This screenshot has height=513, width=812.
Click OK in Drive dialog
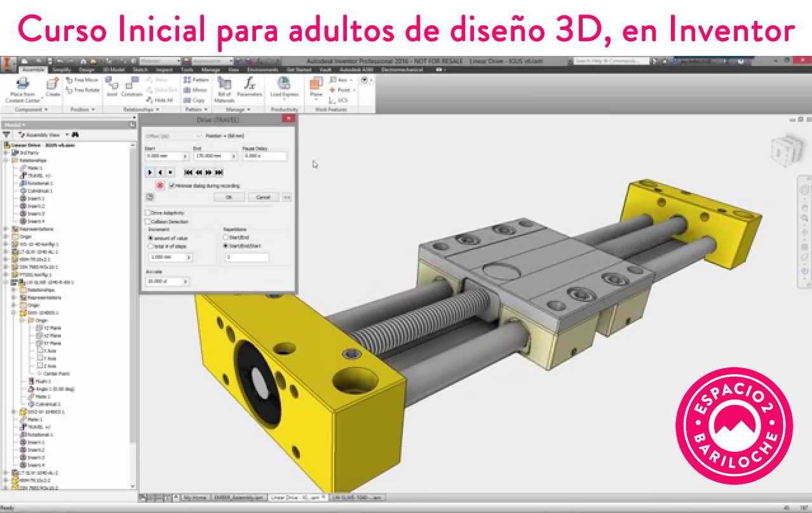coord(229,197)
